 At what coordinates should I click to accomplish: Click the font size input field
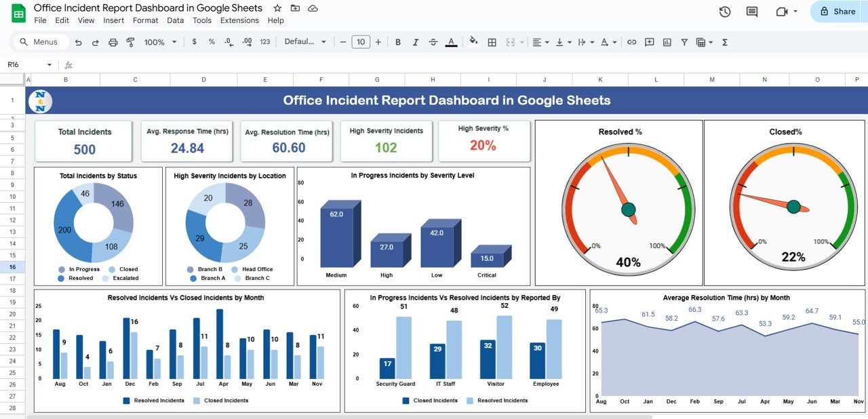point(361,42)
